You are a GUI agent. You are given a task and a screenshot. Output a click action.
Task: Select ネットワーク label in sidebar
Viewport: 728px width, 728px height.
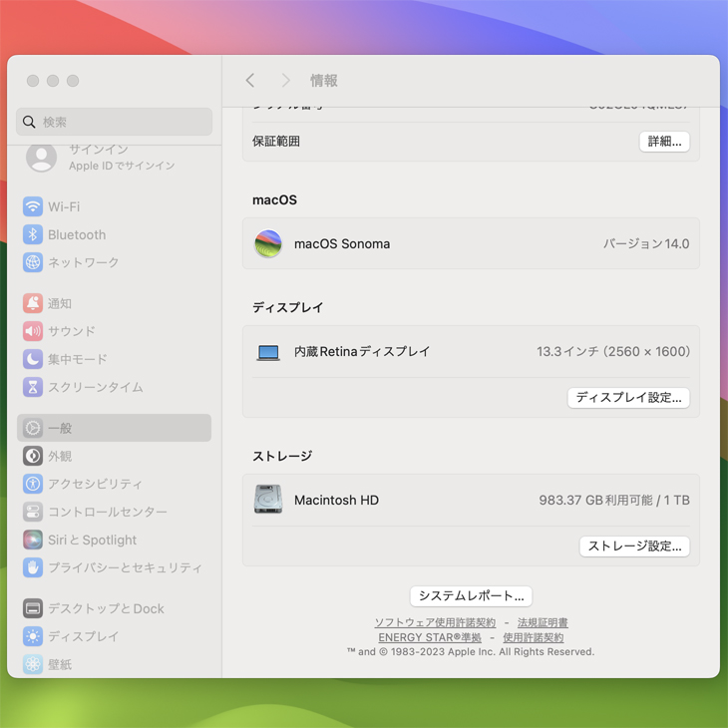tap(84, 262)
